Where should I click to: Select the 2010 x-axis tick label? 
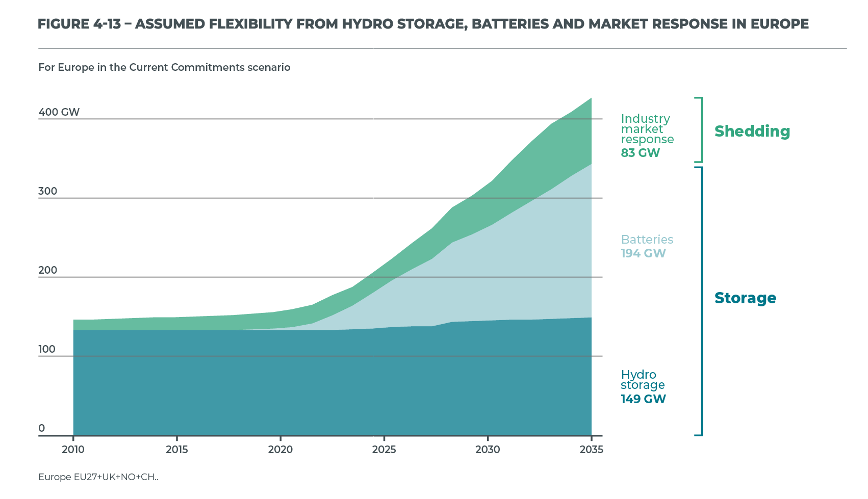pyautogui.click(x=73, y=450)
